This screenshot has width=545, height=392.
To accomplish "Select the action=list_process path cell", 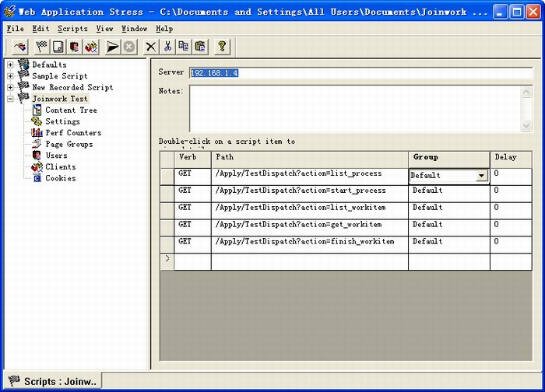I will (309, 177).
